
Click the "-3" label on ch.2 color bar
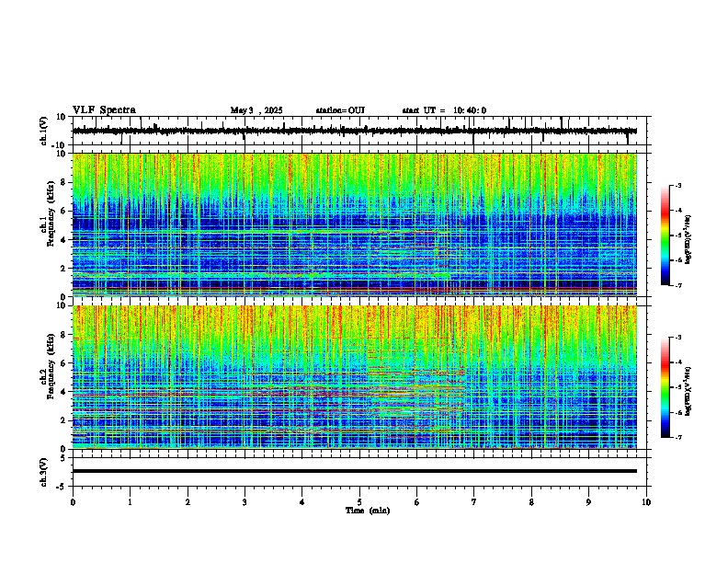[x=678, y=338]
